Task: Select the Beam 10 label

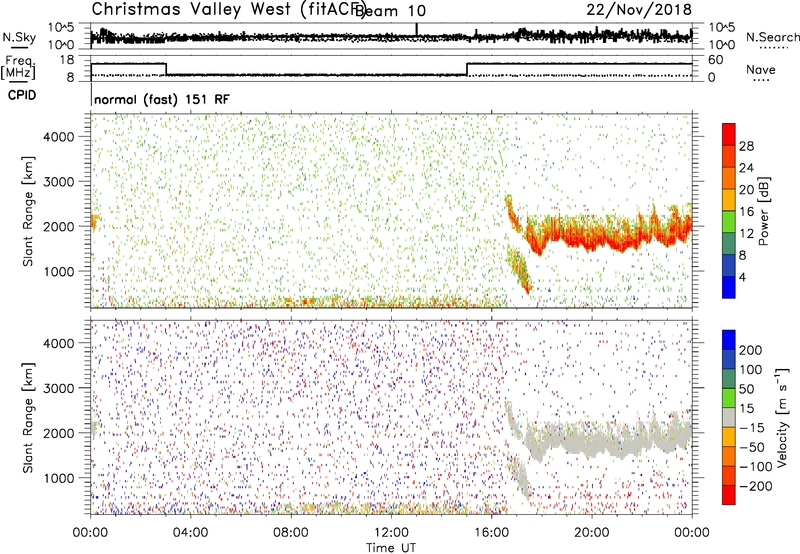Action: [x=390, y=11]
